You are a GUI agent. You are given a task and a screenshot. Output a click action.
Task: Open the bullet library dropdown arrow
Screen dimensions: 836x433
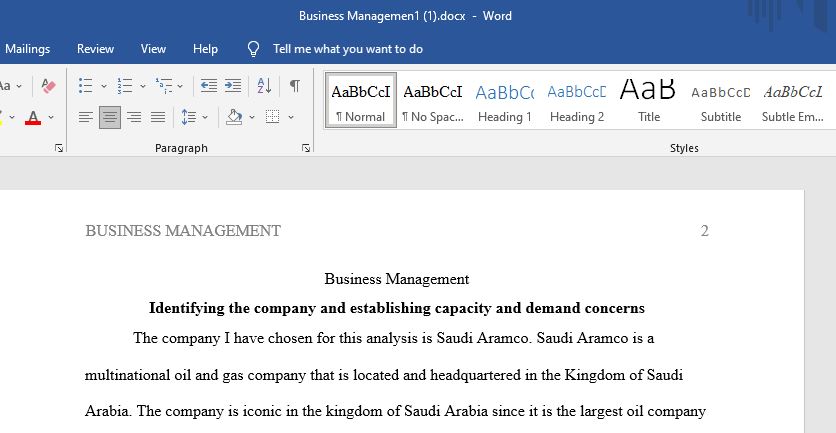104,86
